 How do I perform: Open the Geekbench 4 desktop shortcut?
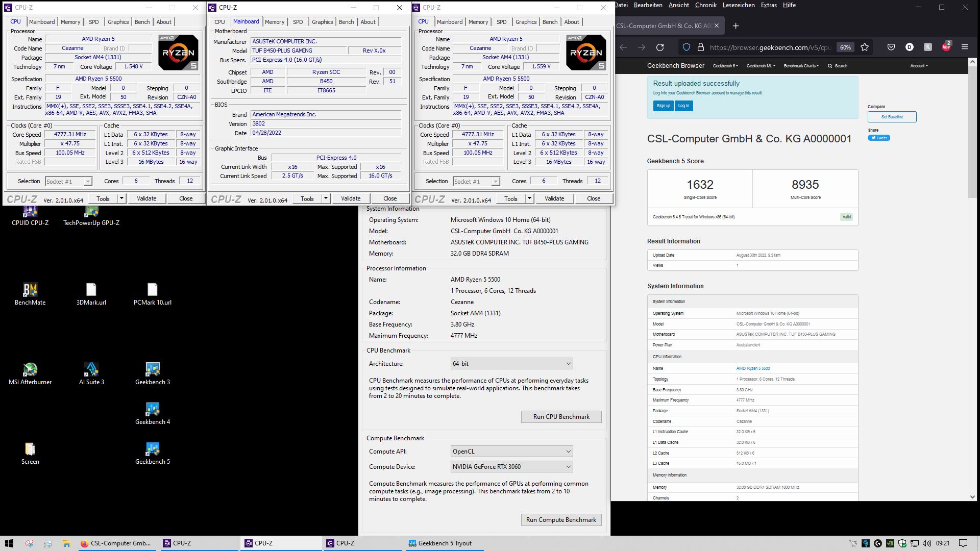(x=153, y=413)
